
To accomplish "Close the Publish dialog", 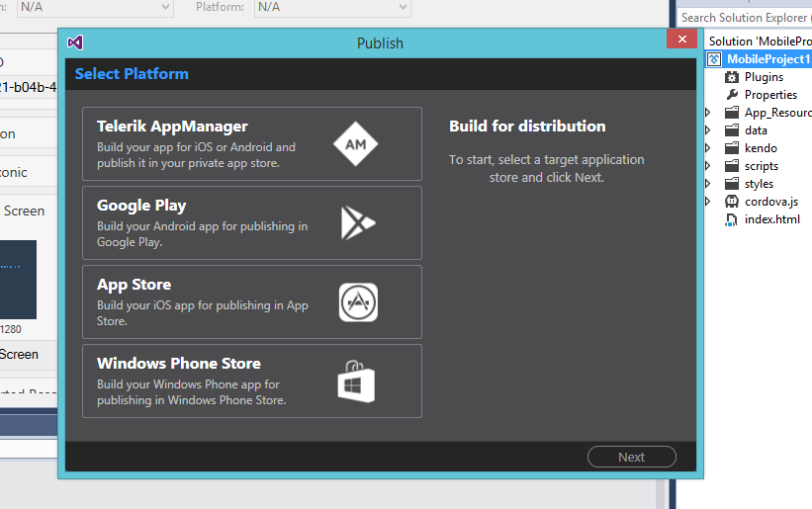I will [682, 40].
